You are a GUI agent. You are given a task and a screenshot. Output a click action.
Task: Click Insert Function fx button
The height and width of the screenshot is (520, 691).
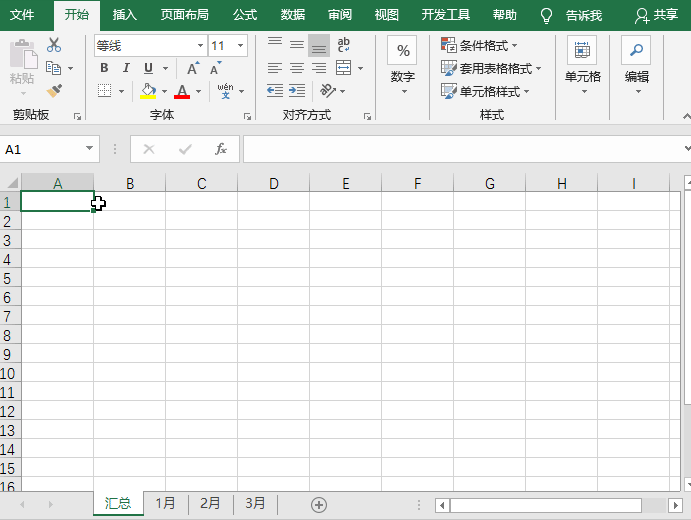(x=221, y=149)
